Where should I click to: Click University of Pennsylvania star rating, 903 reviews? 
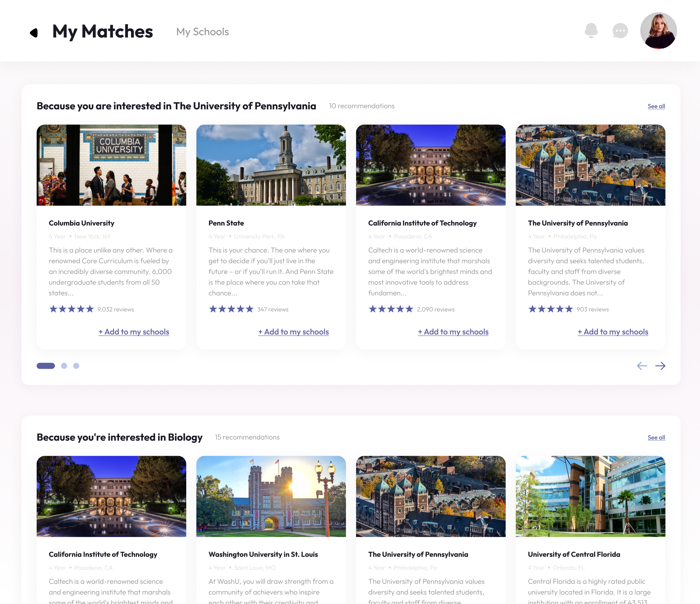pyautogui.click(x=551, y=309)
